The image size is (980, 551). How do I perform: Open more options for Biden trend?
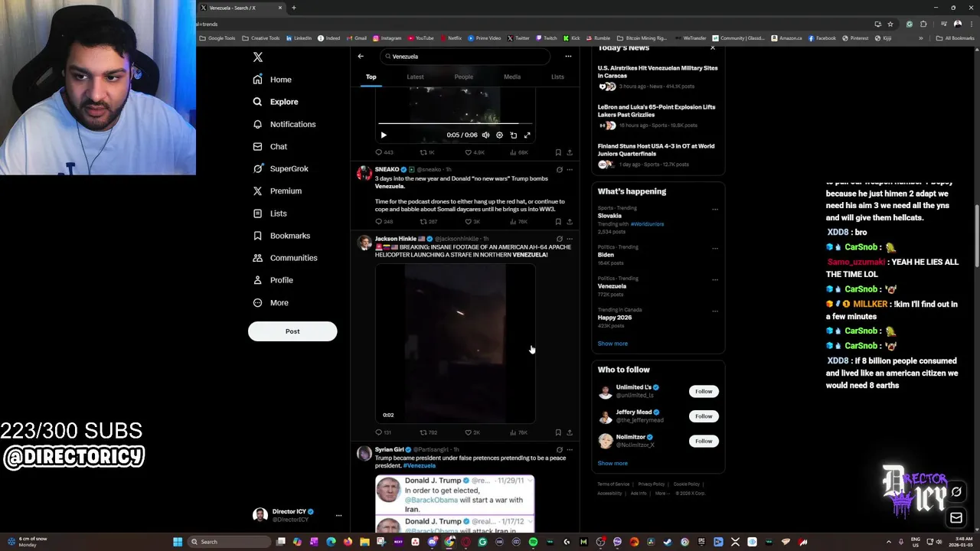click(x=714, y=248)
